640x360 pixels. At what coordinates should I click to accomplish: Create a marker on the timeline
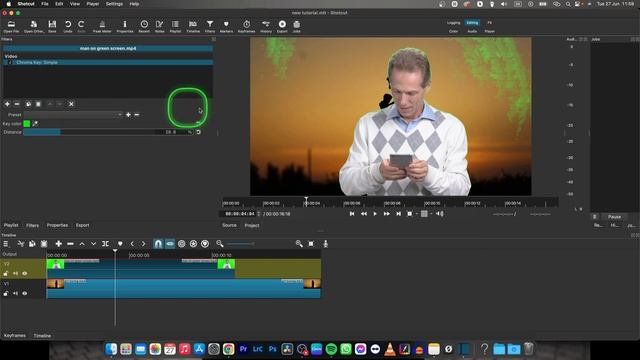pos(120,244)
